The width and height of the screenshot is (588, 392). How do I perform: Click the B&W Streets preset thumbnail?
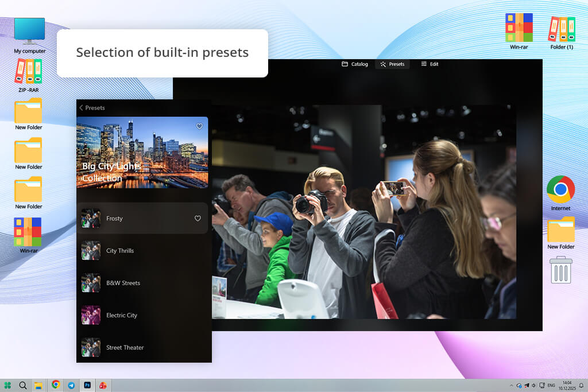[91, 283]
